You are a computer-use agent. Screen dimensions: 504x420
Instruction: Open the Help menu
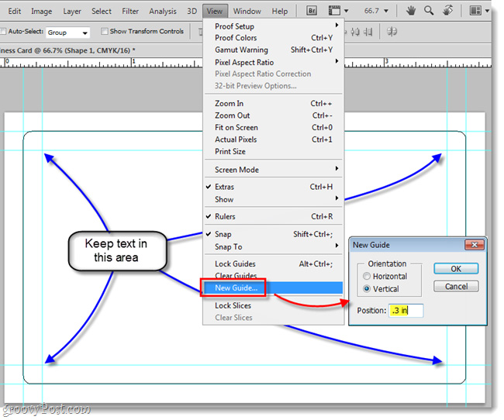coord(280,12)
